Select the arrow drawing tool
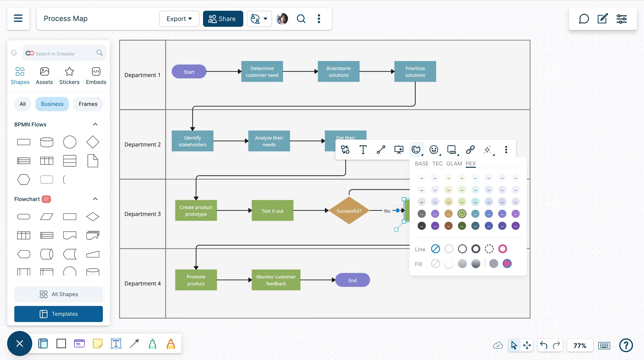Viewport: 644px width, 360px height. coord(134,343)
